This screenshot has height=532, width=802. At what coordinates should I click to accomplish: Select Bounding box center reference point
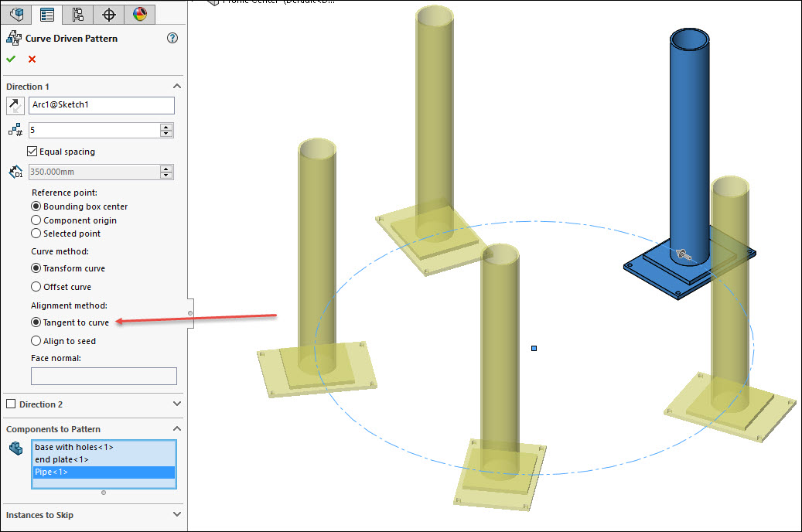36,206
